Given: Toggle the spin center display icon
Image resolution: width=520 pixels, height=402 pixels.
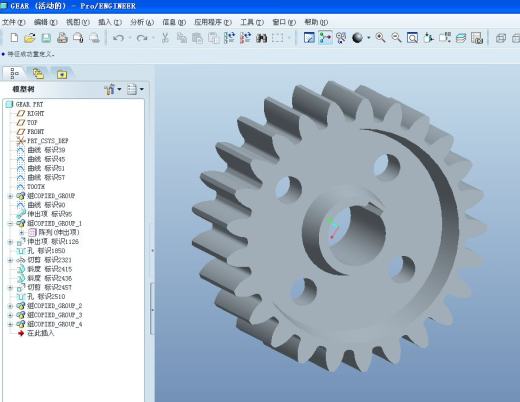Looking at the screenshot, I should pos(325,38).
